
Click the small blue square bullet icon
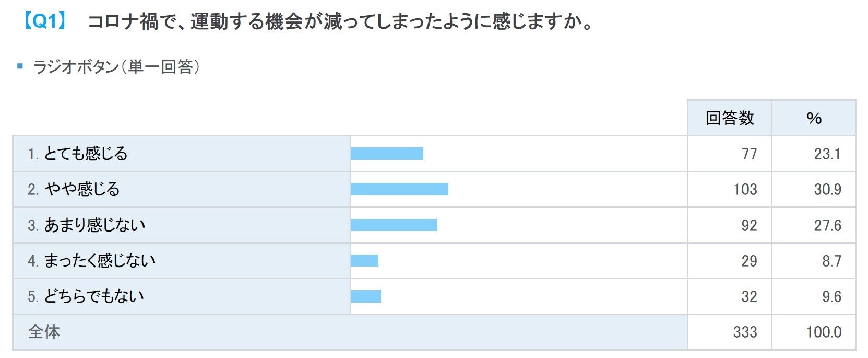(20, 66)
